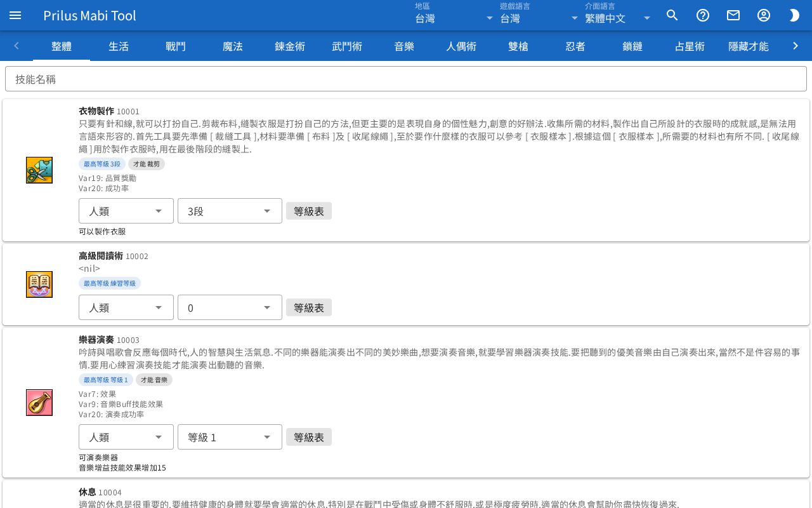Click the 高級閱讀術 skill title
This screenshot has height=508, width=812.
click(x=101, y=255)
